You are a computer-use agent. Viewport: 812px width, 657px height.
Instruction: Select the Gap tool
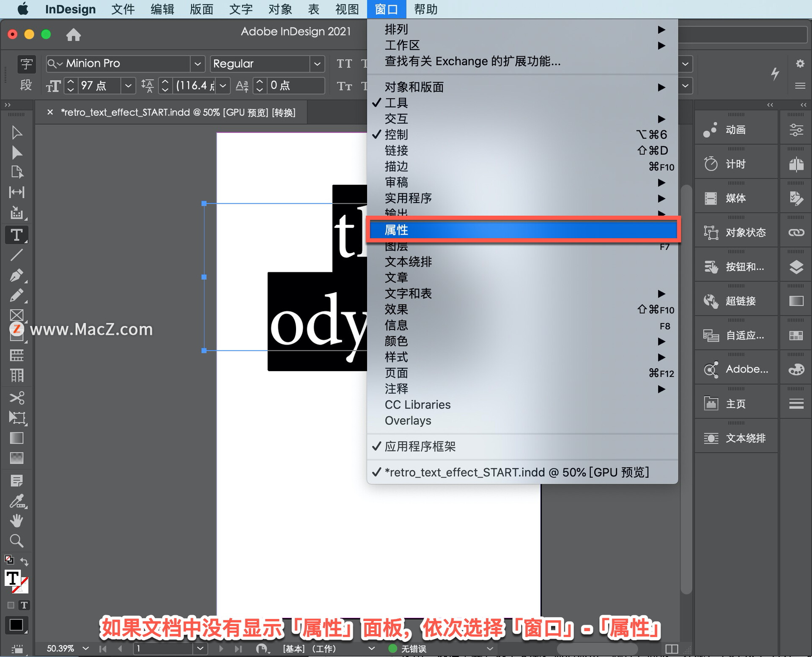pyautogui.click(x=16, y=192)
